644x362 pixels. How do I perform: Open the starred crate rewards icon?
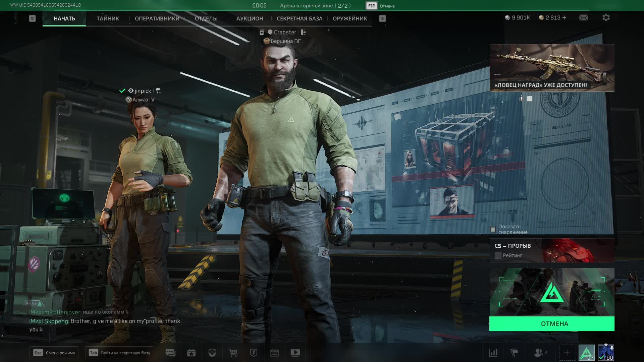tap(191, 353)
